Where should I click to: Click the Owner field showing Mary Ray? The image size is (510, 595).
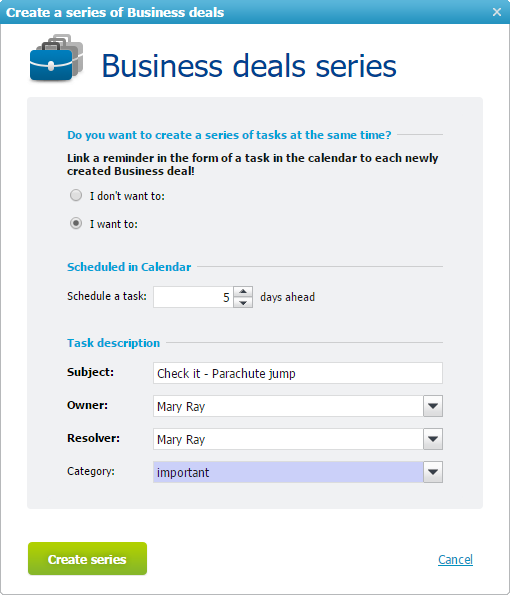[x=288, y=406]
